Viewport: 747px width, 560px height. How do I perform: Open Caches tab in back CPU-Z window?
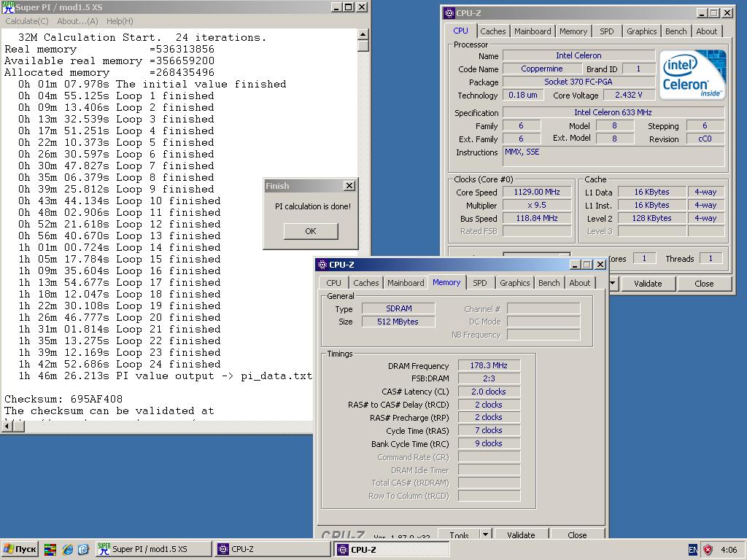pos(492,31)
